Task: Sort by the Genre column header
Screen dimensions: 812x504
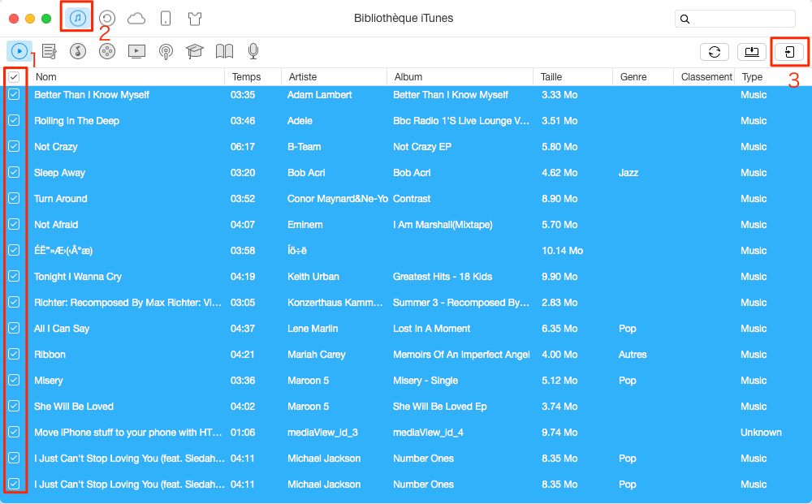Action: pos(642,77)
